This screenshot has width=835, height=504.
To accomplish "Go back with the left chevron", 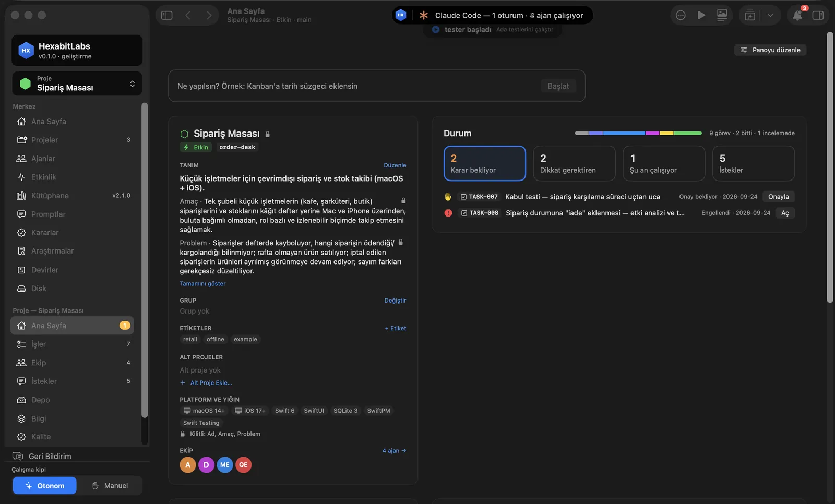I will pyautogui.click(x=188, y=16).
